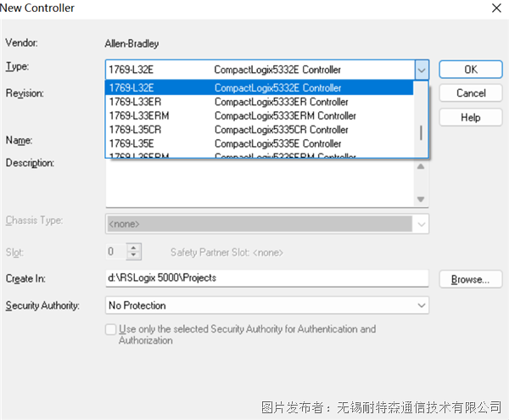Pick 1769-L35CR CompactLogix5335CR Controller
This screenshot has height=420, width=509.
coord(259,130)
